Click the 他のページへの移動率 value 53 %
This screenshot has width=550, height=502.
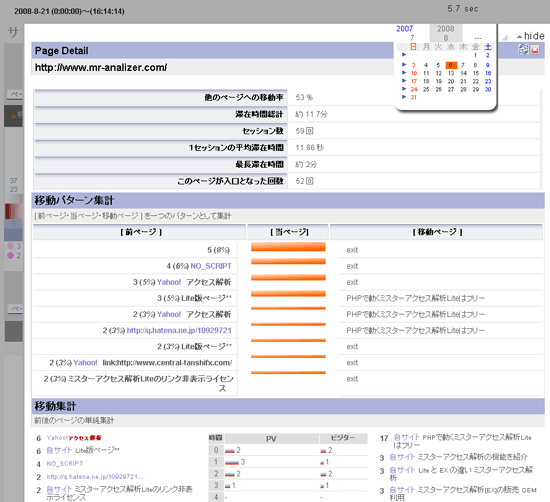(x=304, y=98)
